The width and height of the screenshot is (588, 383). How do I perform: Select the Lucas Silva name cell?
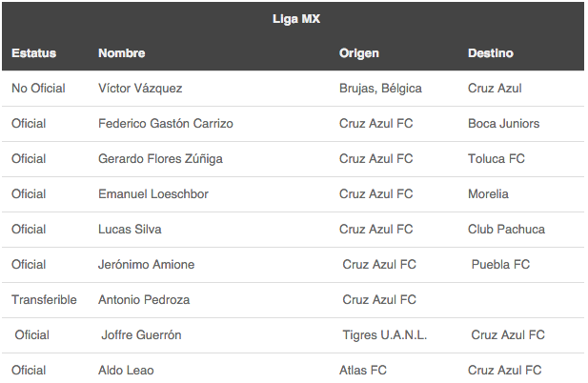point(130,230)
